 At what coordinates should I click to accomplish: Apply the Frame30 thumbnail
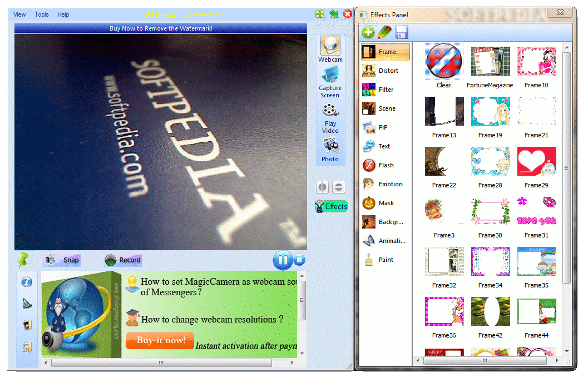[490, 217]
